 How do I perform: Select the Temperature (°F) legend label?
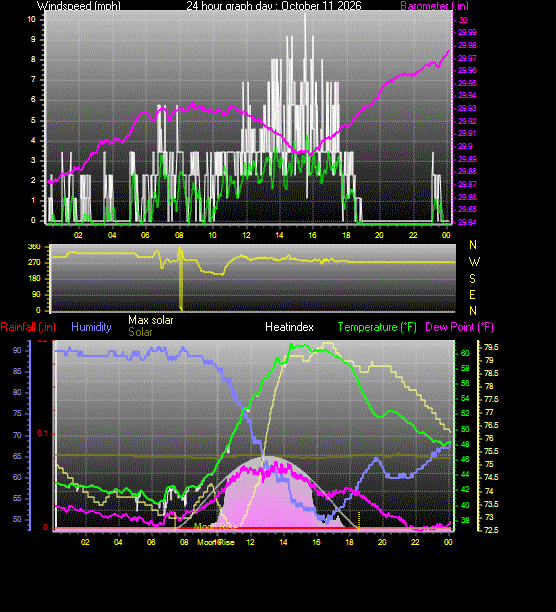[377, 327]
